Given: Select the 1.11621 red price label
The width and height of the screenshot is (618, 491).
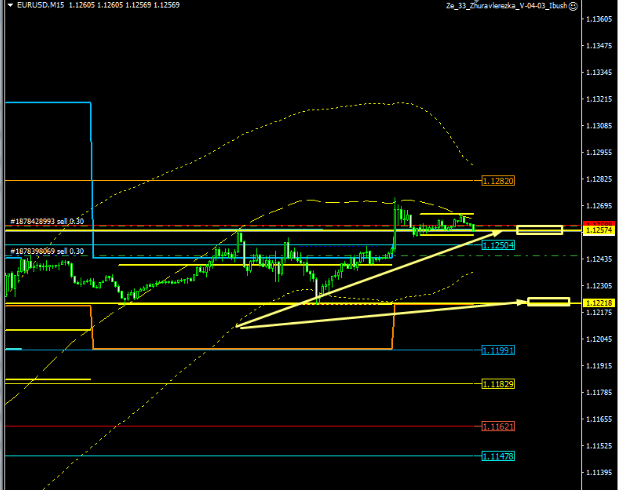Looking at the screenshot, I should click(x=497, y=426).
